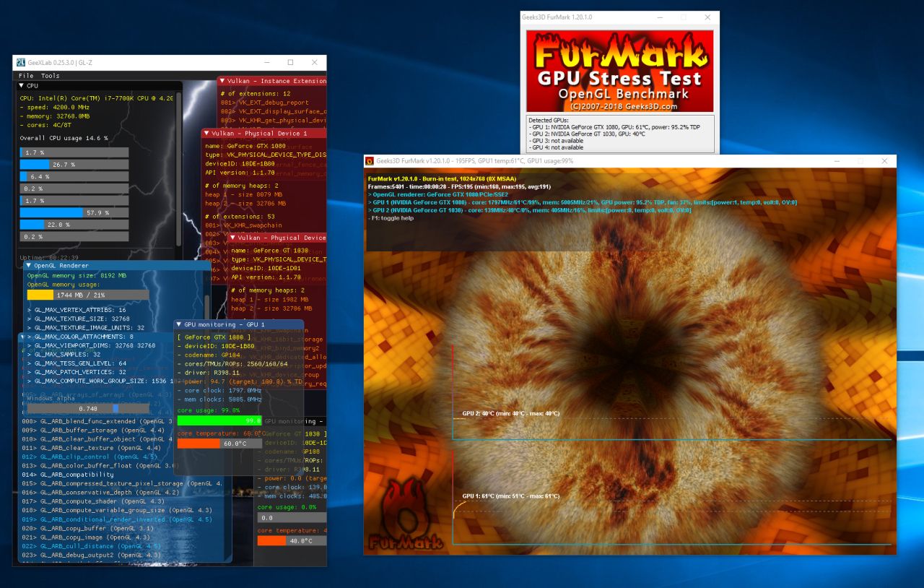Click the FurMark GPU Stress Test banner
Screen dimensions: 924x588
[620, 71]
